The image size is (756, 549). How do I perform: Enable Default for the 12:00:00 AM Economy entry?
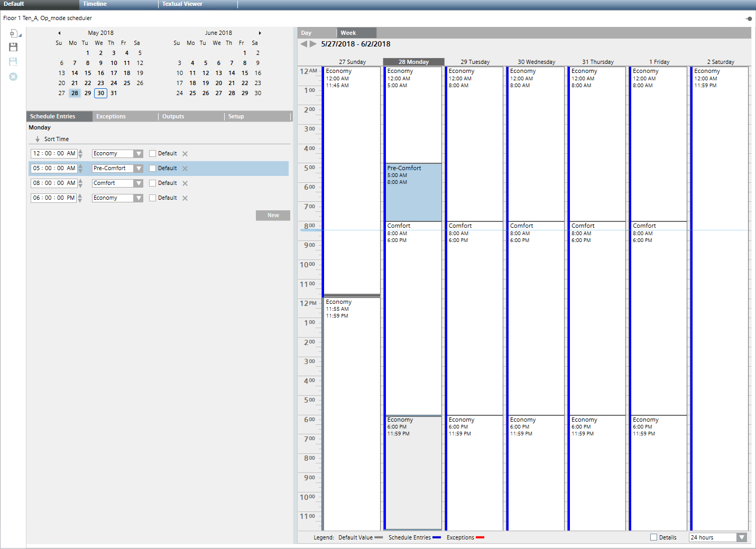(x=152, y=153)
